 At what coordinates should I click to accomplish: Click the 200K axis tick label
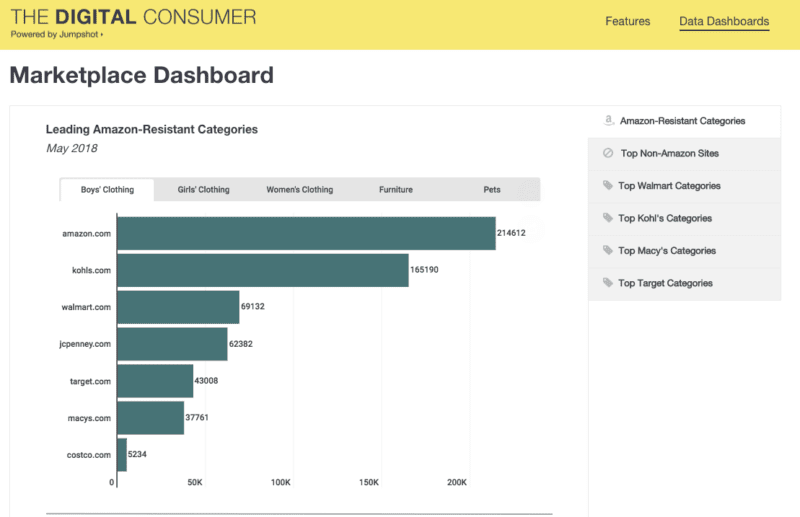pyautogui.click(x=457, y=482)
